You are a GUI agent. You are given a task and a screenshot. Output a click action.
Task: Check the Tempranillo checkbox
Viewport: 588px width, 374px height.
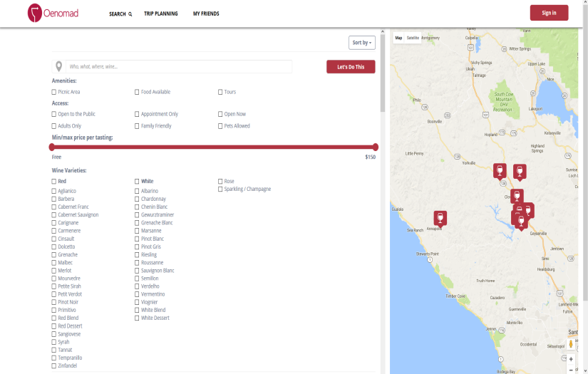54,358
